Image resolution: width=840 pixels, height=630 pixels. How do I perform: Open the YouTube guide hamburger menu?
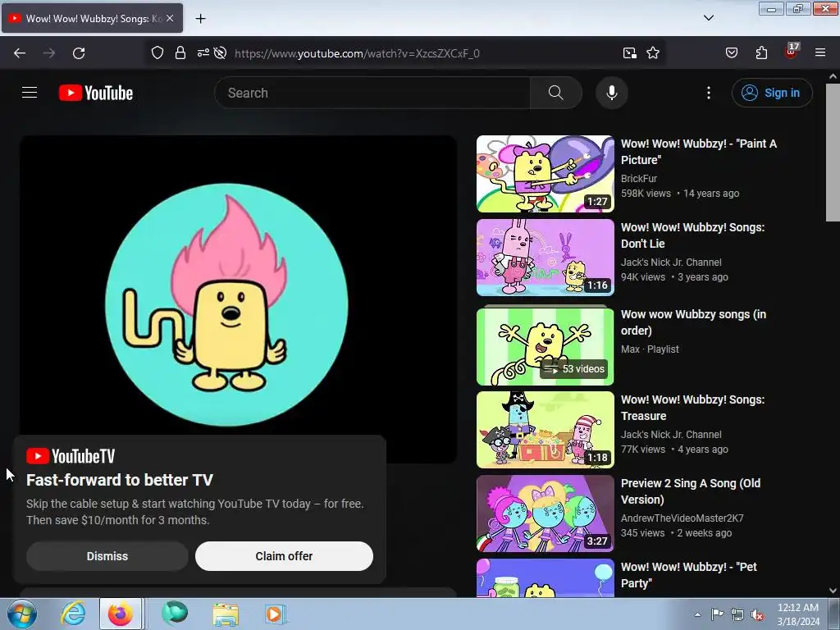click(x=30, y=93)
